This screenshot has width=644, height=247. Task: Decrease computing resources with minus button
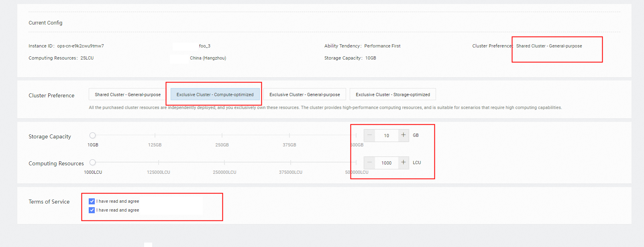[x=369, y=163]
